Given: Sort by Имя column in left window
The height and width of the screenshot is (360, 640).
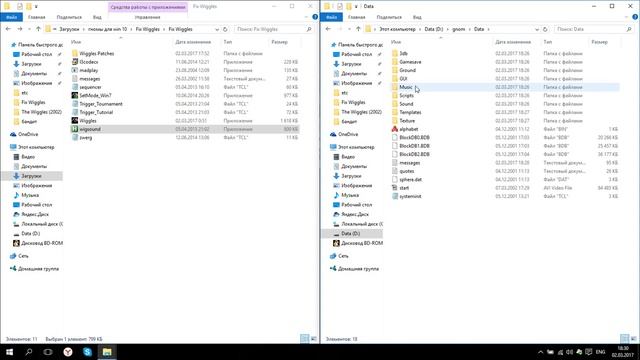Looking at the screenshot, I should coord(76,42).
